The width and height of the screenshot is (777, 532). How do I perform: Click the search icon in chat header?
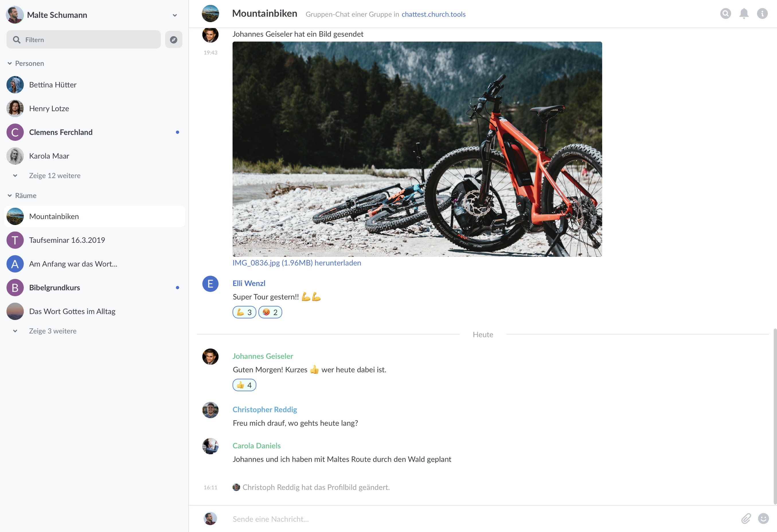(725, 14)
